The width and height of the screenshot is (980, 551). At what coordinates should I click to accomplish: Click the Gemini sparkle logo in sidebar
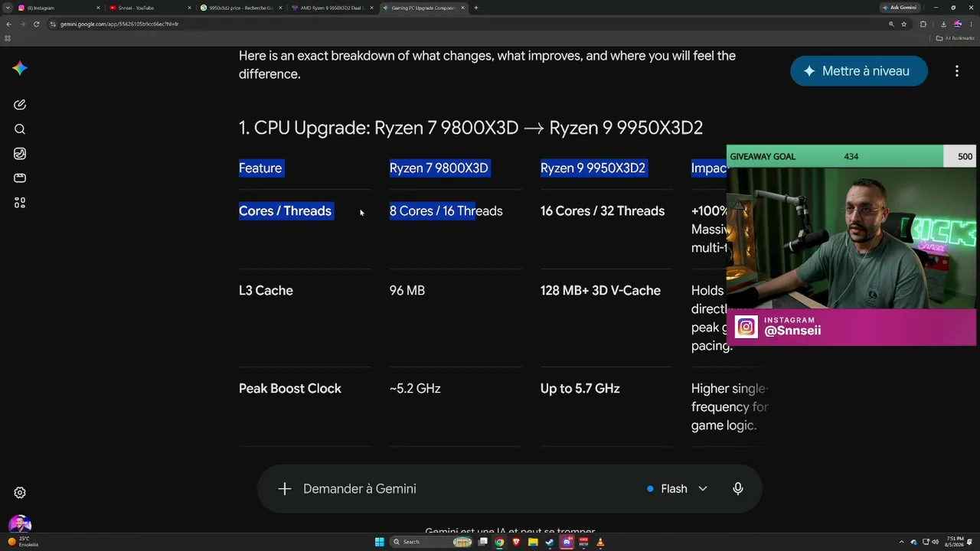point(20,68)
